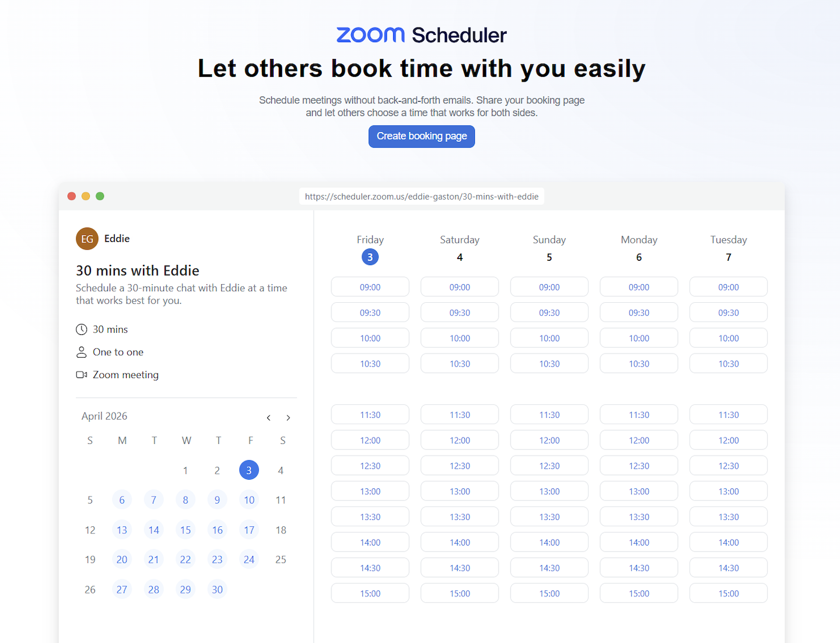Image resolution: width=840 pixels, height=643 pixels.
Task: Click April 25 in the calendar
Action: 281,560
